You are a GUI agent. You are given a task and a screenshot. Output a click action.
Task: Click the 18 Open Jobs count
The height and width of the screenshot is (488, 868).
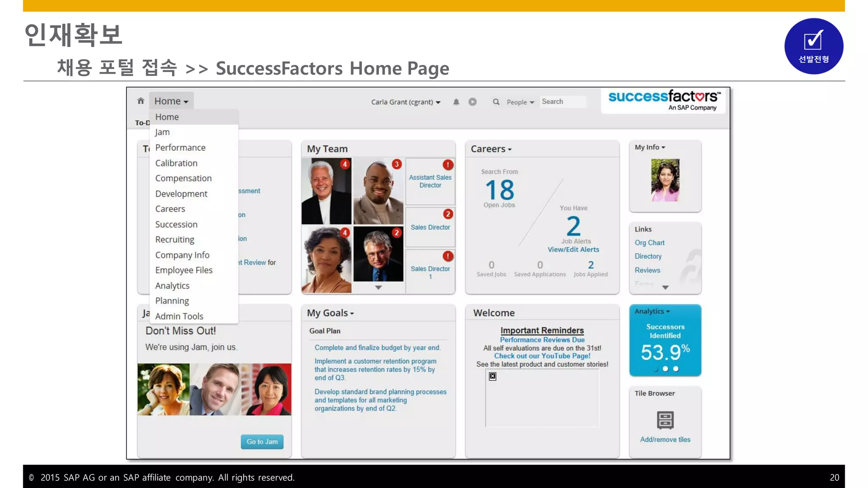coord(499,190)
